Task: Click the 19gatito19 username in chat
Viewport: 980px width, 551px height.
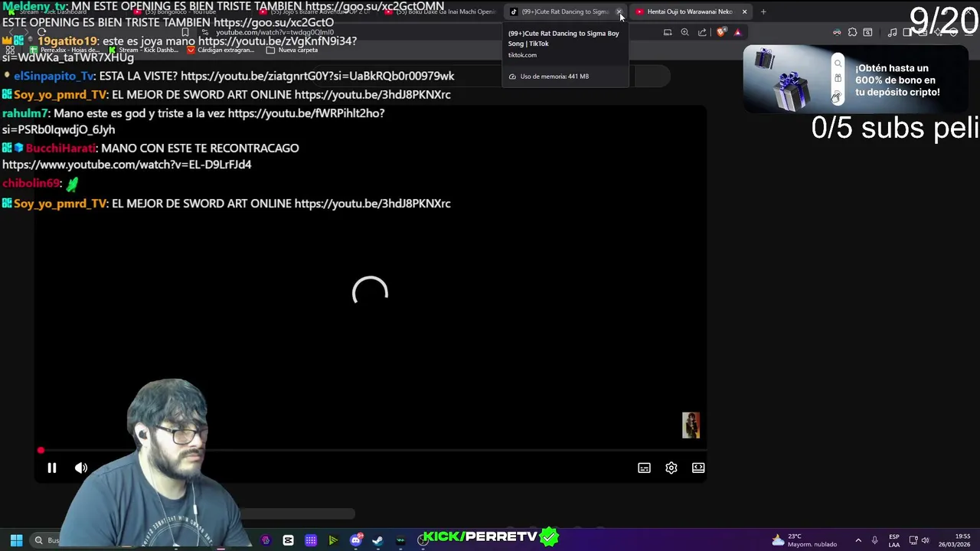Action: point(67,41)
